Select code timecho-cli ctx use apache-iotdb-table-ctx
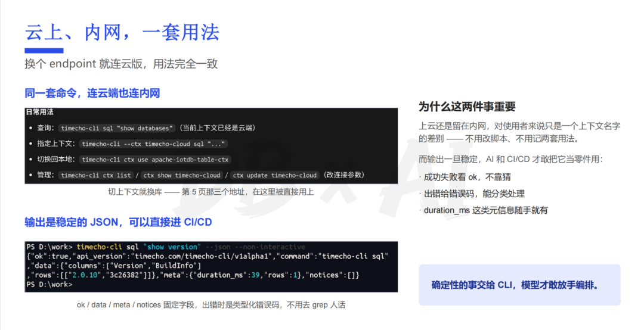The width and height of the screenshot is (644, 330). click(x=155, y=159)
